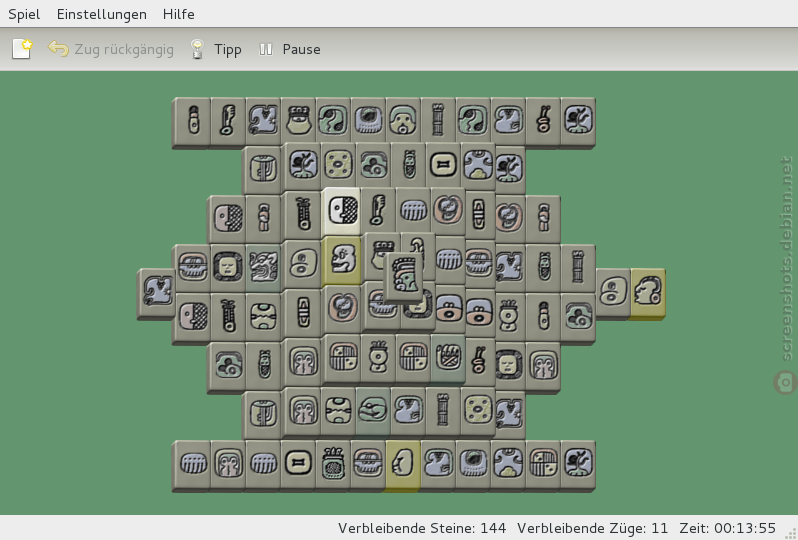Viewport: 798px width, 540px height.
Task: Select the green-tinted hand glyph tile
Action: 447,358
